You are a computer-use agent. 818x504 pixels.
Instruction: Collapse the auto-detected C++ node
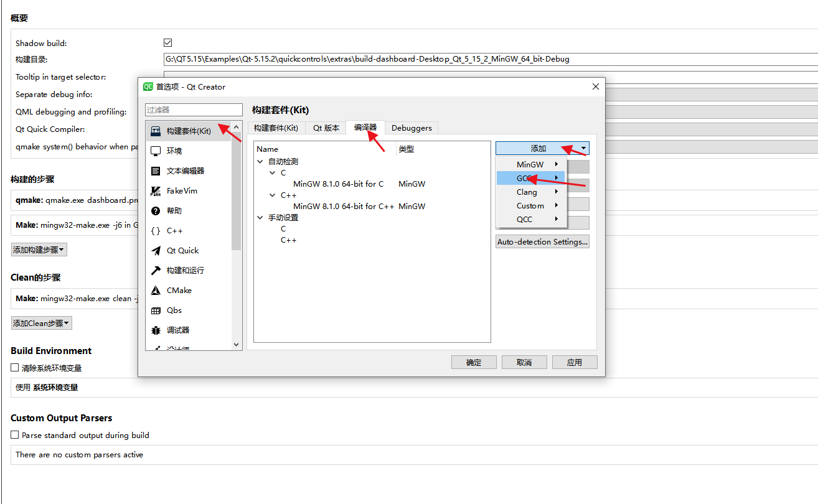click(272, 195)
